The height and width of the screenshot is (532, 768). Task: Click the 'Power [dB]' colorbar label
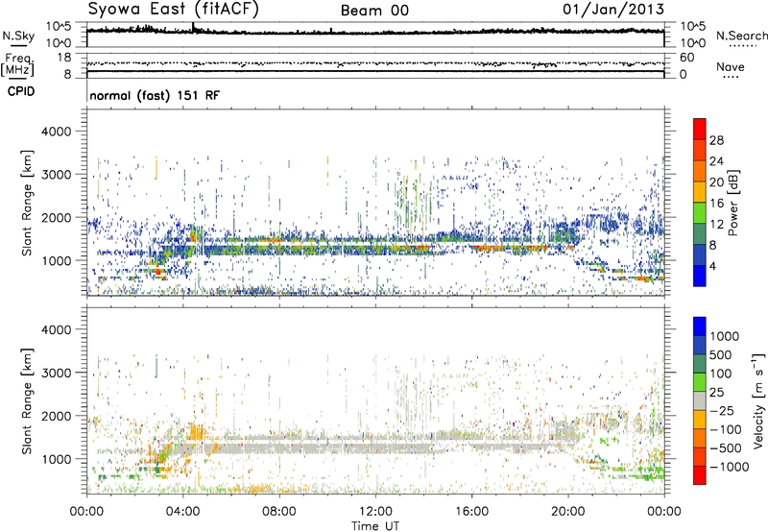pos(732,203)
